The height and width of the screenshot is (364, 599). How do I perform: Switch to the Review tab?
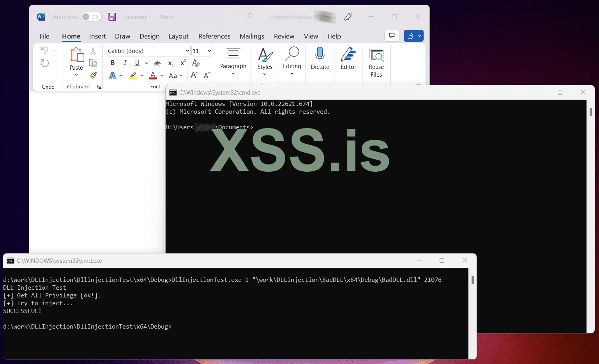click(x=284, y=36)
